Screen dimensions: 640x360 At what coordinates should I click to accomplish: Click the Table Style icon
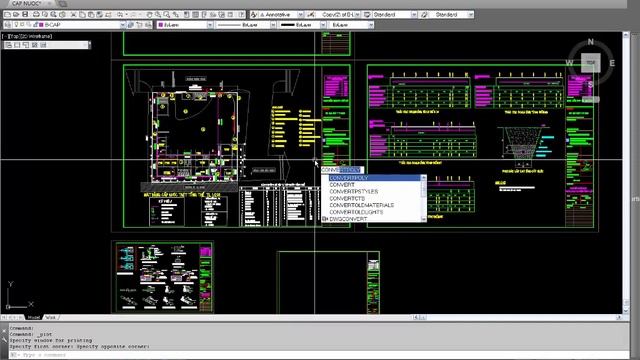[x=367, y=14]
